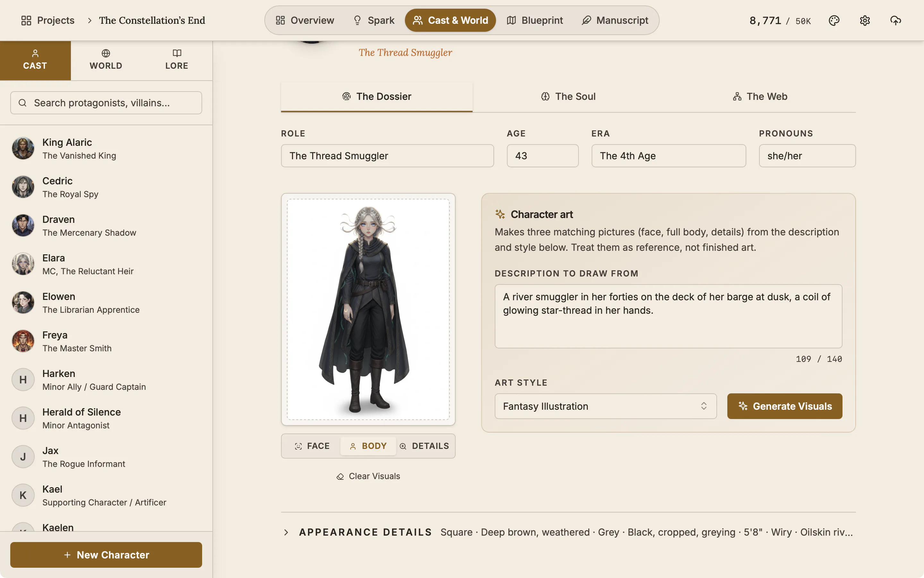This screenshot has width=924, height=578.
Task: Click the character body image thumbnail
Action: pyautogui.click(x=368, y=309)
